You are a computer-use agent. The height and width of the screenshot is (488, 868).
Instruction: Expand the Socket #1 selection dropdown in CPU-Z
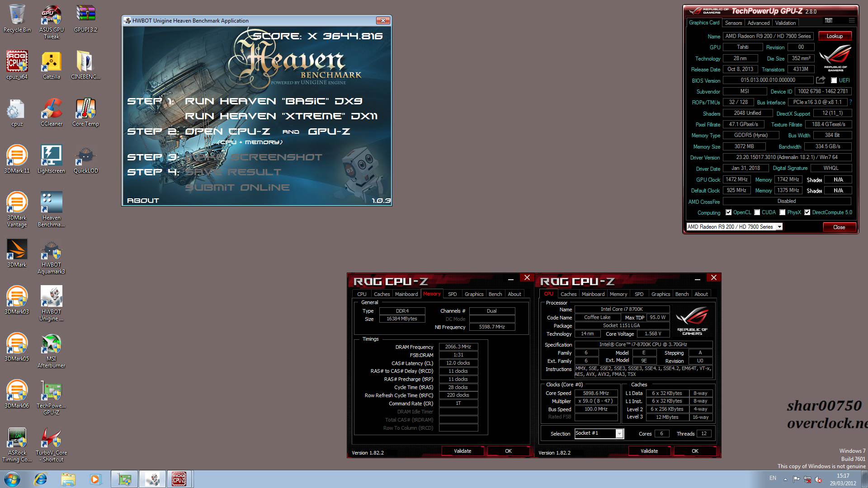(619, 434)
